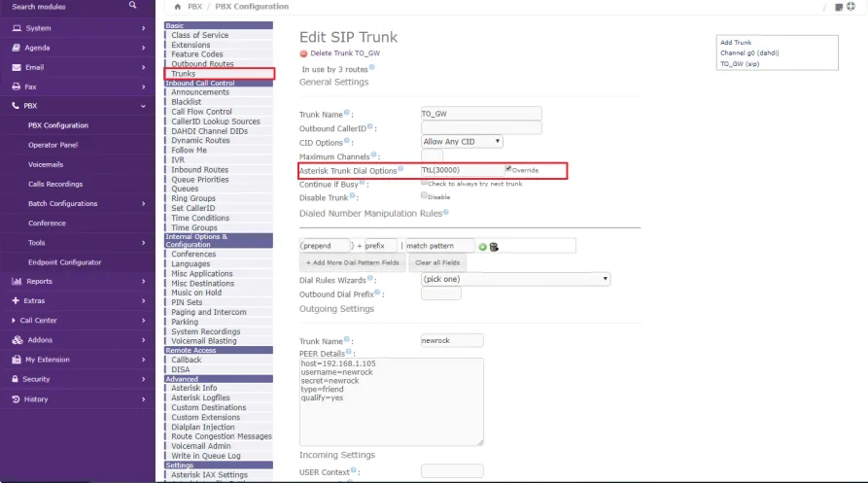The width and height of the screenshot is (868, 483).
Task: Click trash icon next to match pattern
Action: [495, 247]
